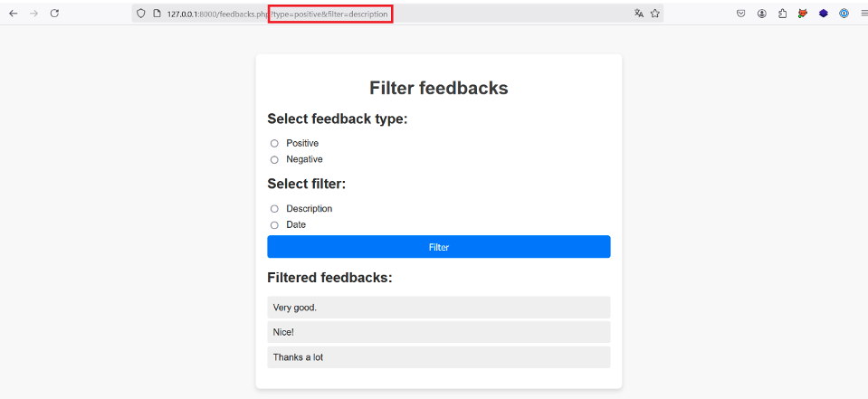Select the Negative feedback type
Image resolution: width=868 pixels, height=399 pixels.
point(274,159)
